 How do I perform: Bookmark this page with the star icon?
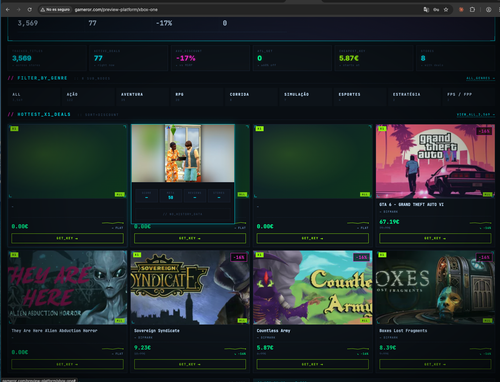coord(446,10)
